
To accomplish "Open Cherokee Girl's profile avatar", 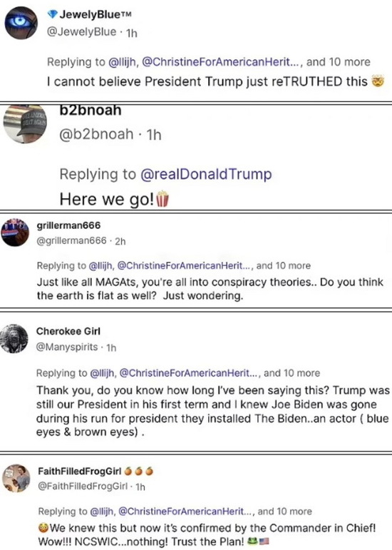I will point(14,338).
